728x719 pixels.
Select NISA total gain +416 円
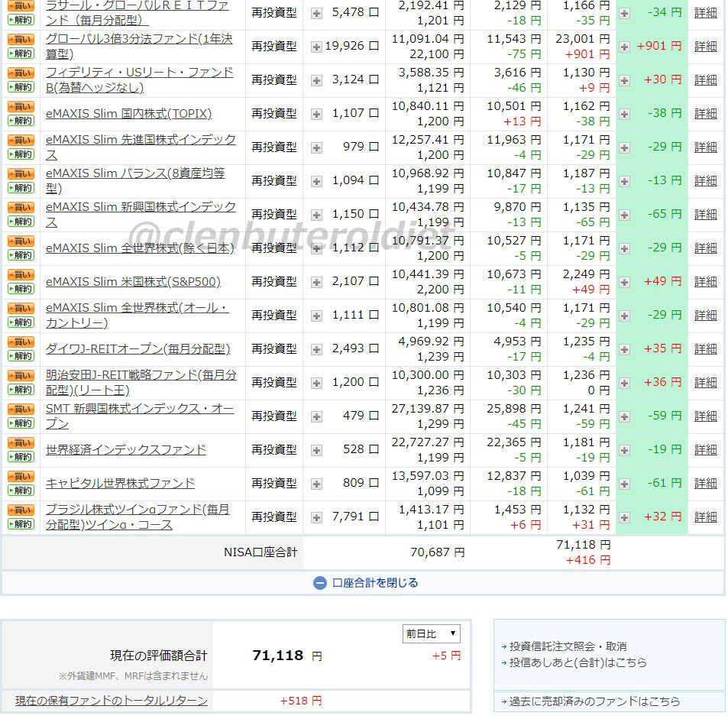pos(587,560)
